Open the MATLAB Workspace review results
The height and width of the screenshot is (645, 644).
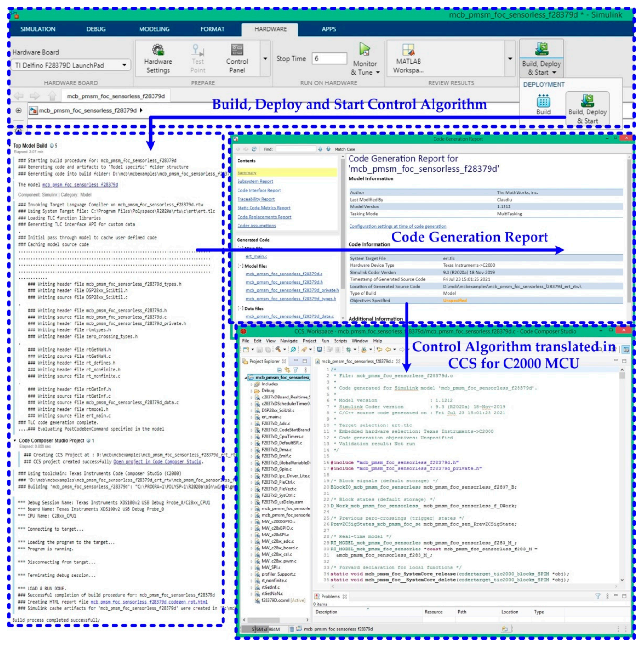click(x=408, y=59)
